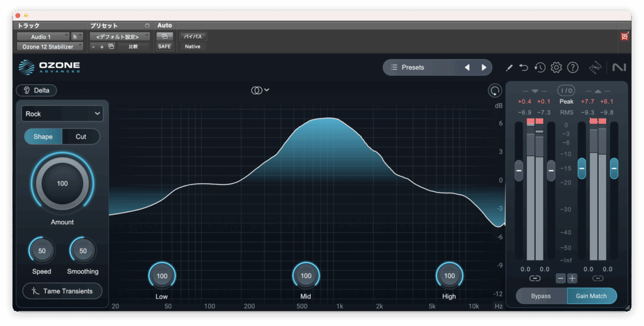This screenshot has width=644, height=326.
Task: Toggle Gain Match
Action: pos(591,296)
